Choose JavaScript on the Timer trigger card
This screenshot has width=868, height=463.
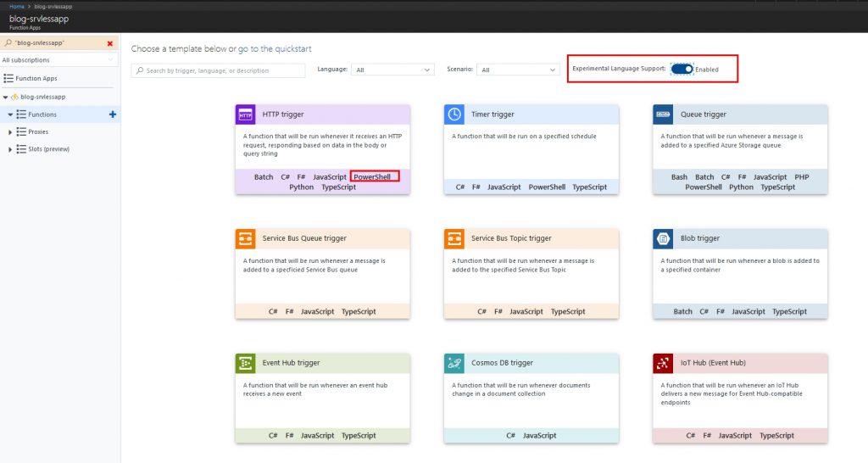504,187
